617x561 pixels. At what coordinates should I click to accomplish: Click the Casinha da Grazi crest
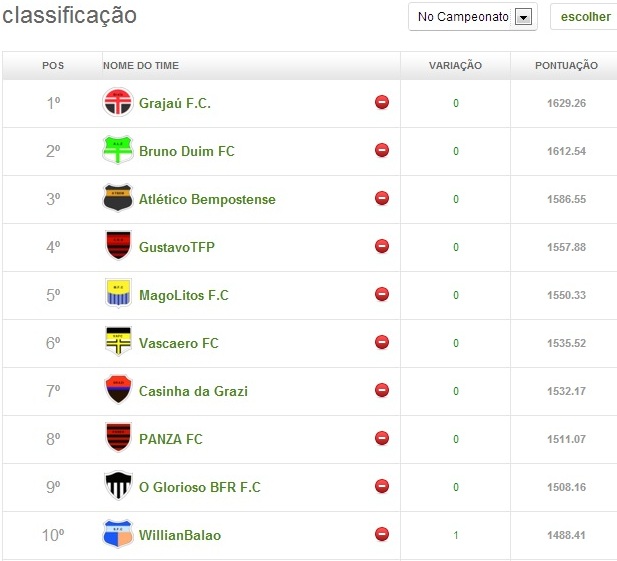click(117, 391)
